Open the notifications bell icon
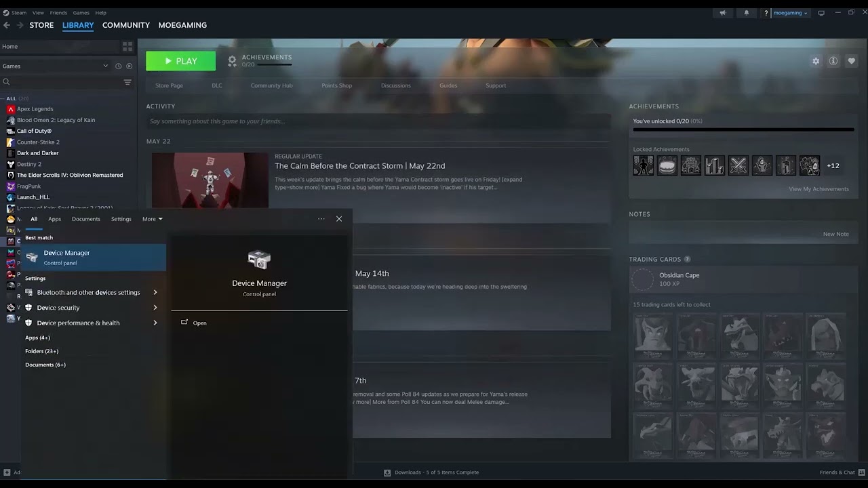 (747, 13)
